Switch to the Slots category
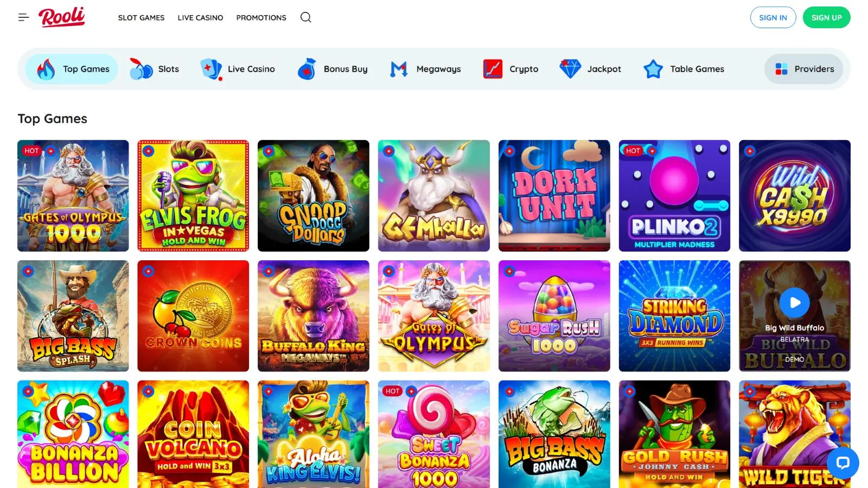868x488 pixels. (x=155, y=69)
